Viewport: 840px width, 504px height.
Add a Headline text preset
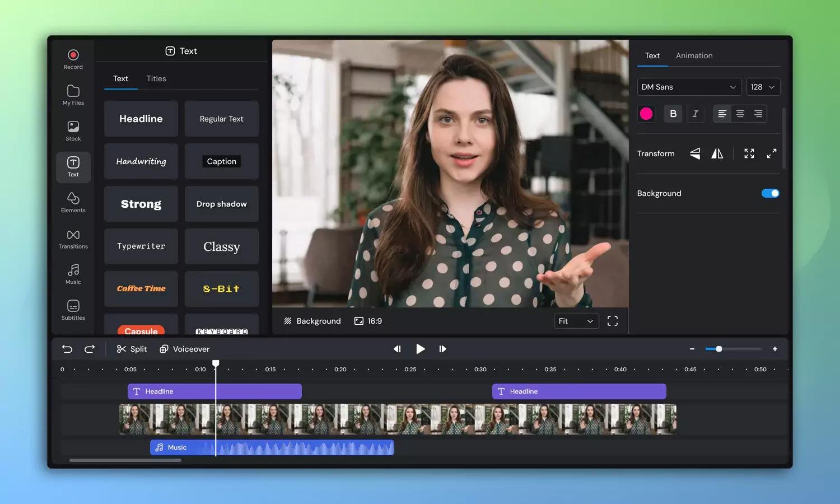tap(141, 119)
